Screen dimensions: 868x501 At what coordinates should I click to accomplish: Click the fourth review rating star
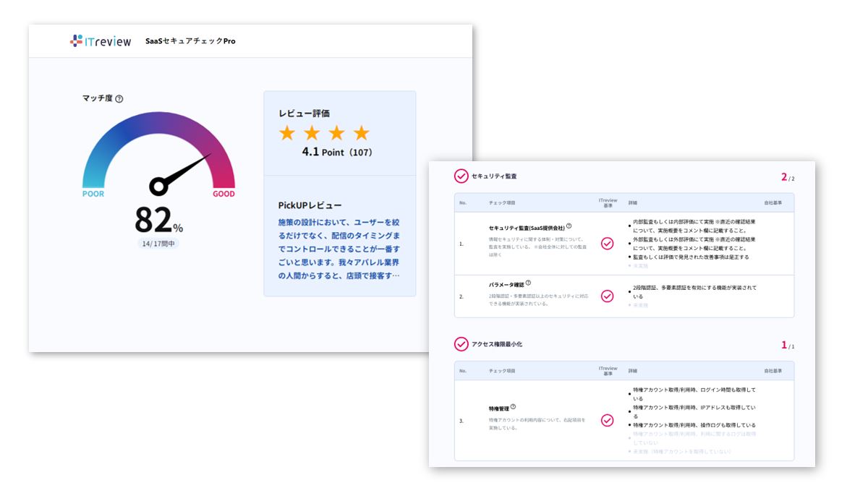(361, 133)
